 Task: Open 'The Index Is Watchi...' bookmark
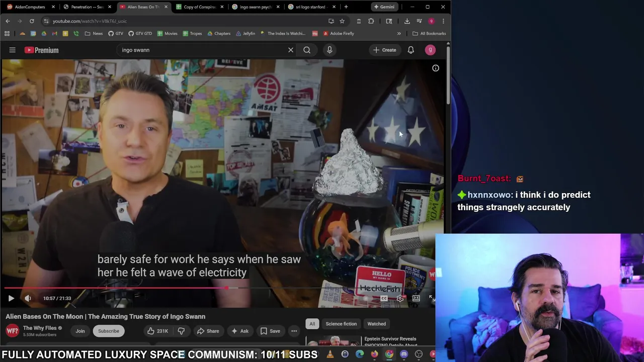tap(282, 34)
